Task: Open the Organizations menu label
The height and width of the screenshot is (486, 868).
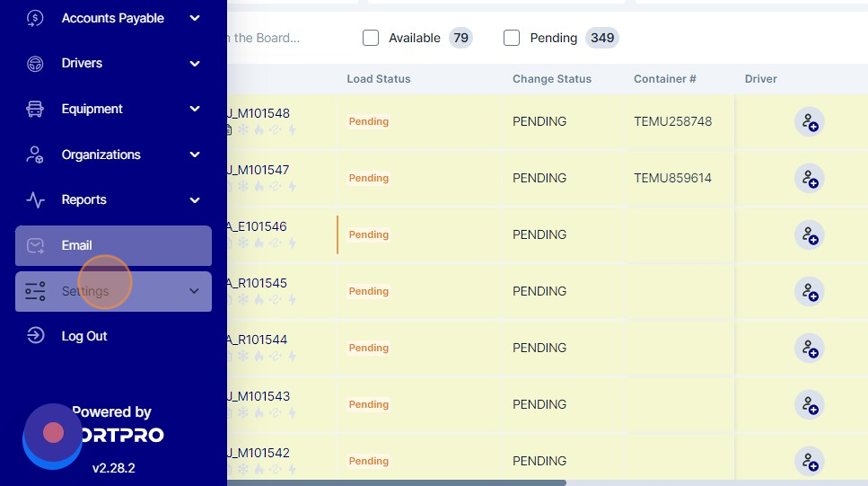Action: (101, 155)
